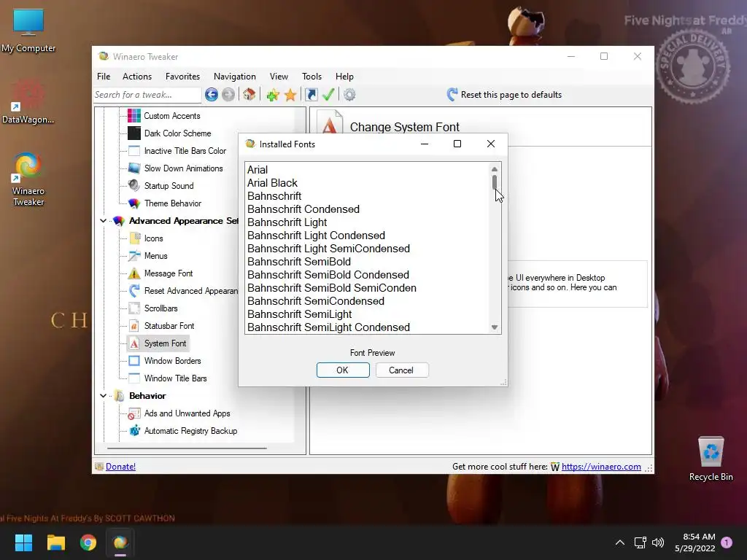Show hidden system tray icons chevron

click(620, 542)
